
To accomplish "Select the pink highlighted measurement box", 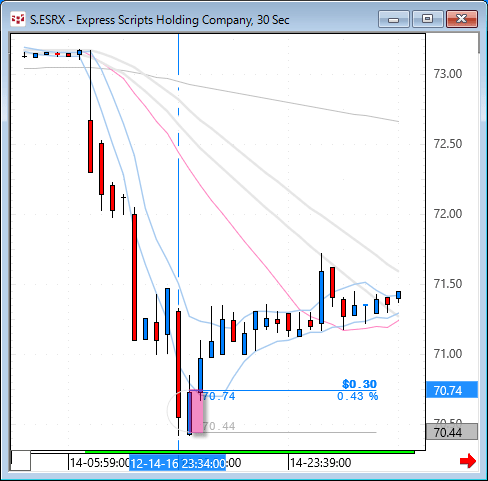I will (196, 411).
